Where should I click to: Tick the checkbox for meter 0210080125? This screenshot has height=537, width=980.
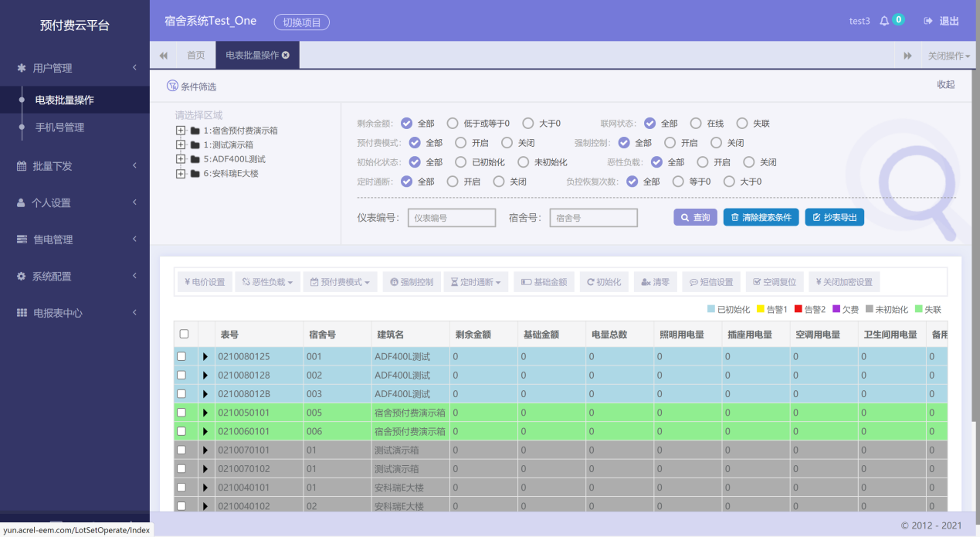[181, 356]
